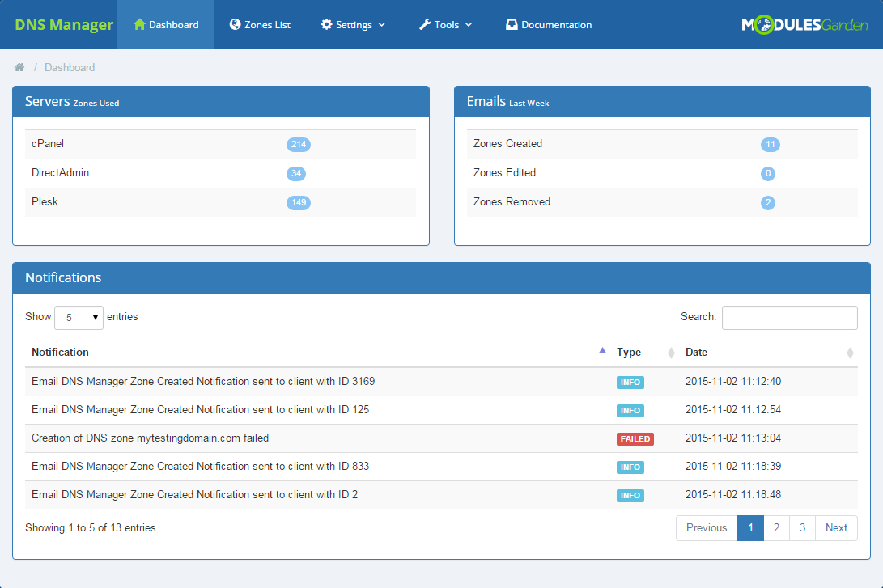
Task: Sort by Date column arrows
Action: (850, 353)
